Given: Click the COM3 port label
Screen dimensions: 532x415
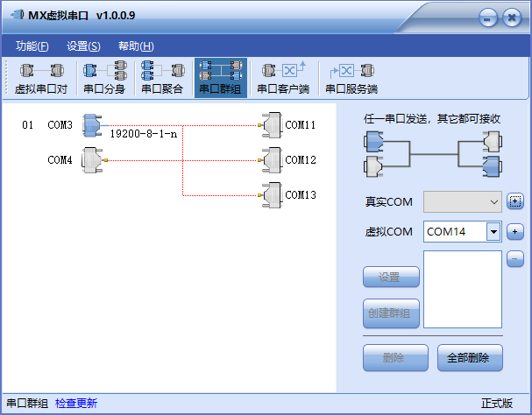Looking at the screenshot, I should click(60, 125).
